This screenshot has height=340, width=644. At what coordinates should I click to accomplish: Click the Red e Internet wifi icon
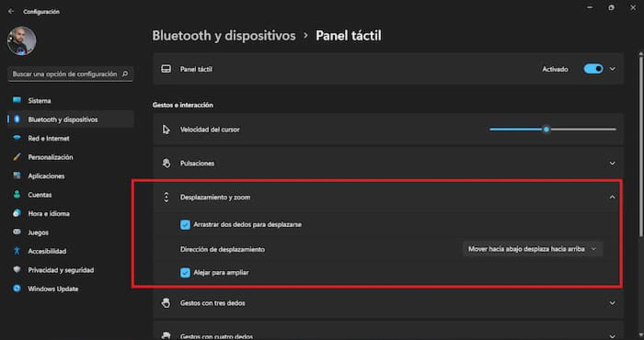click(17, 138)
